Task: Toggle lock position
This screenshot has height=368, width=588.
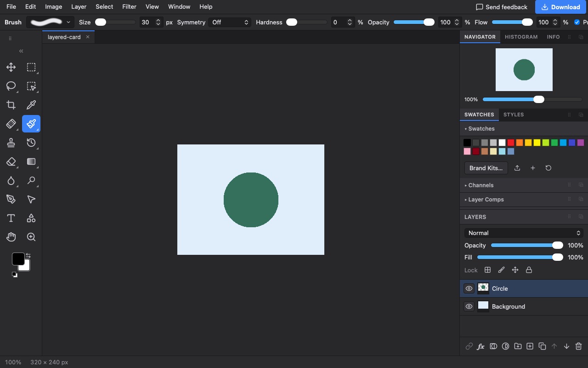Action: [515, 270]
